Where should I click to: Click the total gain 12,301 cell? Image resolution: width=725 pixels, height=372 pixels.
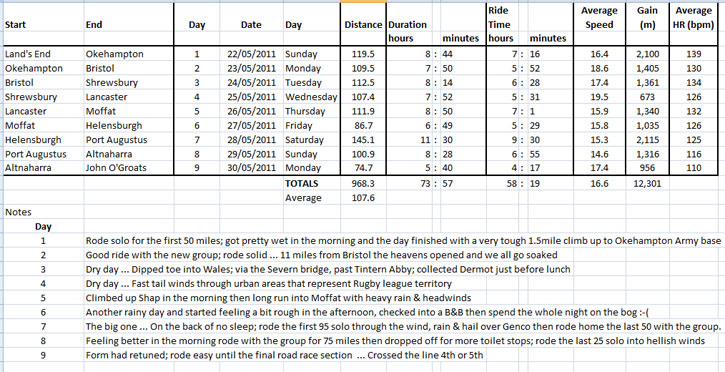646,183
